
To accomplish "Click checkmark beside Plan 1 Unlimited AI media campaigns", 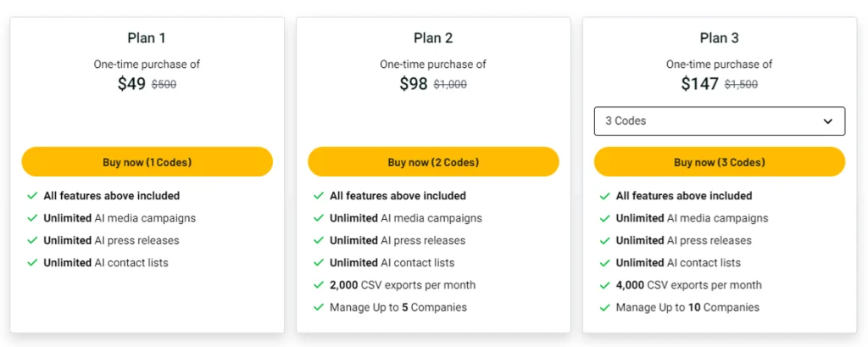I will tap(32, 218).
